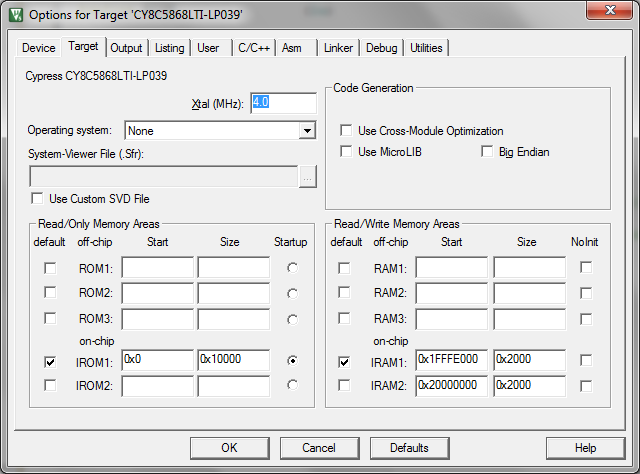Click the ROM3 Size field
This screenshot has width=640, height=474.
(234, 319)
